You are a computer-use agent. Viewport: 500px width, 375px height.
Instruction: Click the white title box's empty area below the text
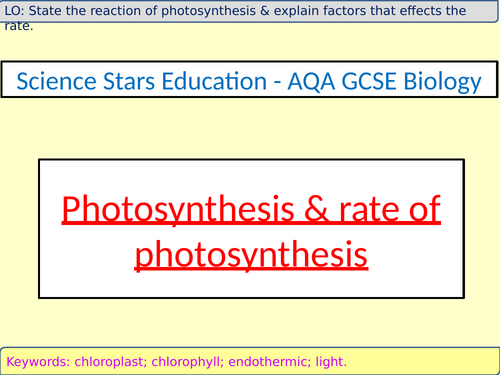[251, 286]
